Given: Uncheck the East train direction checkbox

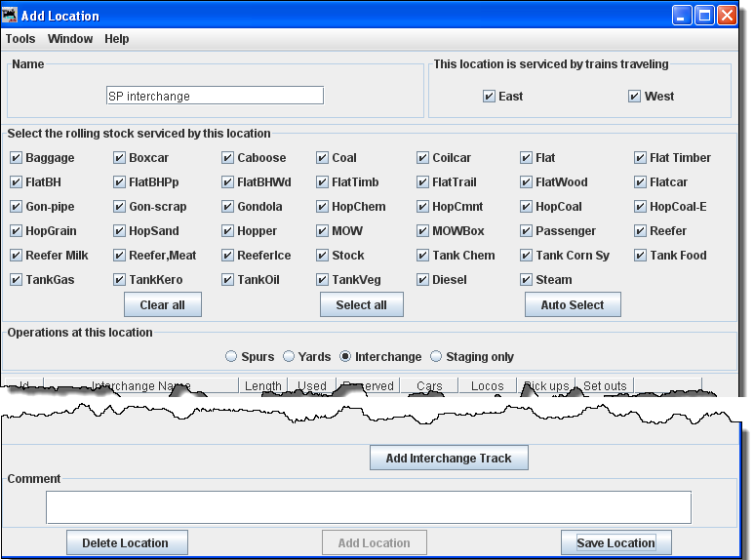Looking at the screenshot, I should (490, 97).
